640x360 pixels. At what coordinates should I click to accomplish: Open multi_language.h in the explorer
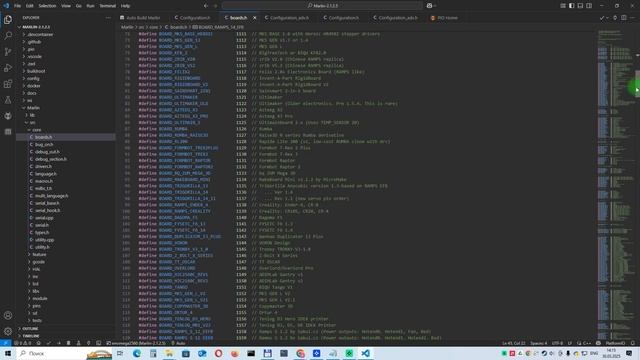51,196
